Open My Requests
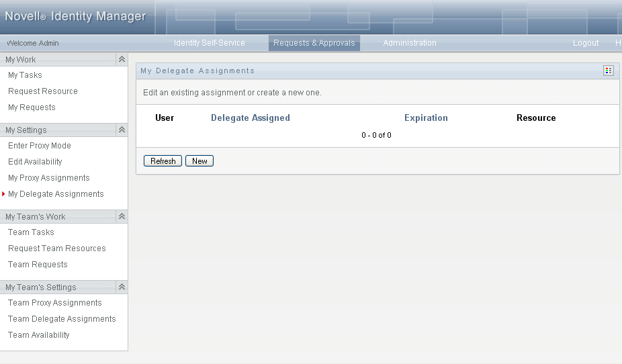 coord(32,107)
